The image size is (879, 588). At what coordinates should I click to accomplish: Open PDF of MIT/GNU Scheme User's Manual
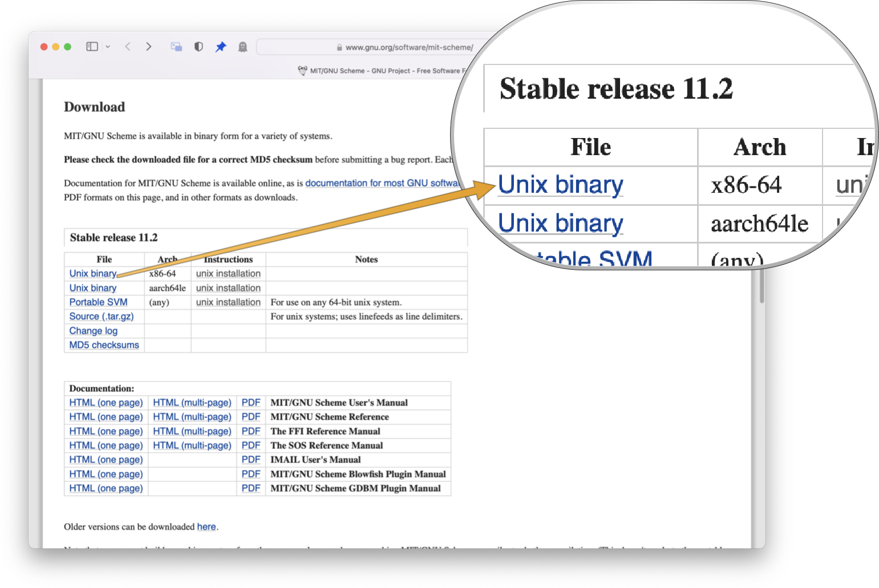click(251, 403)
